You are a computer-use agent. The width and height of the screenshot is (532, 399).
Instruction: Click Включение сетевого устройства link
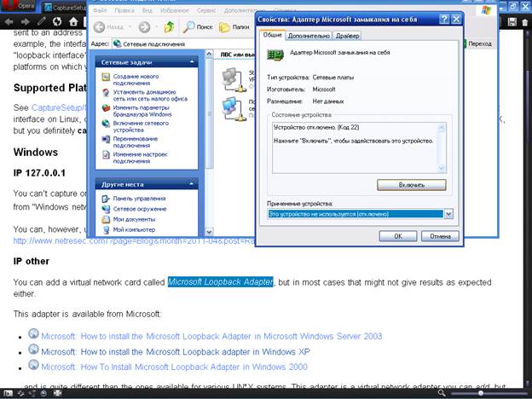[x=141, y=126]
